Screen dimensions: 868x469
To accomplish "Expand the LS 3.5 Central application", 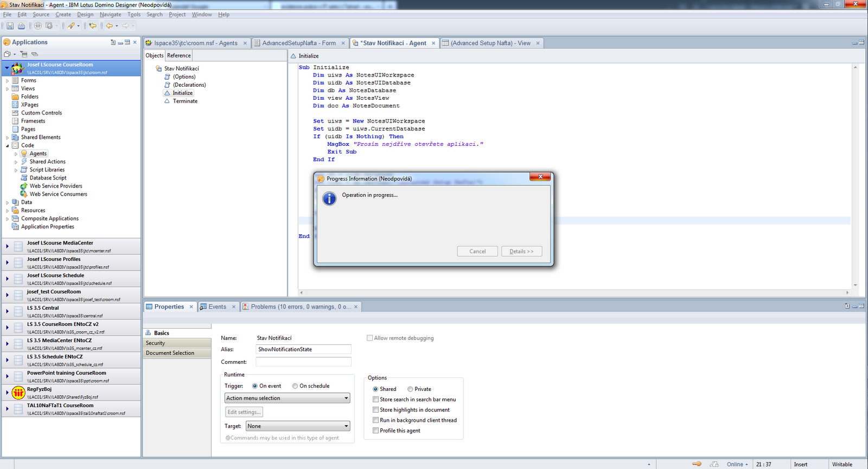I will (7, 312).
